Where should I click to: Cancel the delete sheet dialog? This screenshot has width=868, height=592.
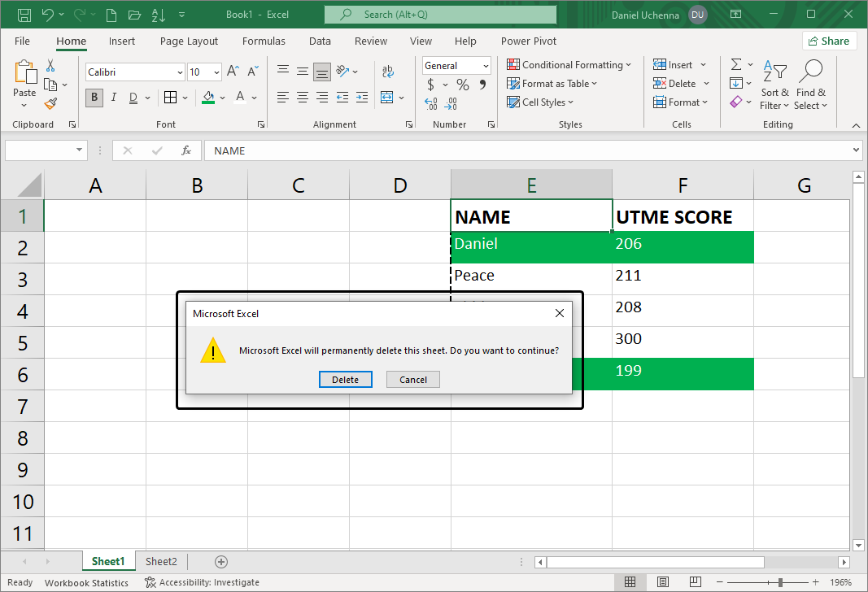(x=412, y=379)
